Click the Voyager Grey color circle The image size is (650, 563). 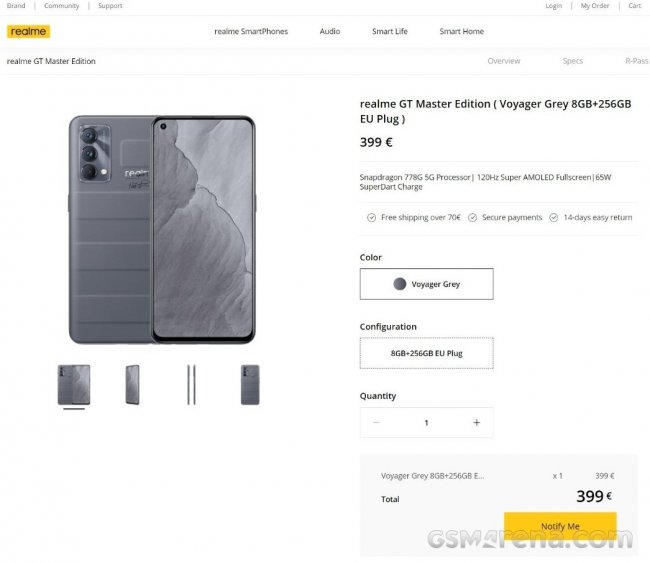pos(400,284)
